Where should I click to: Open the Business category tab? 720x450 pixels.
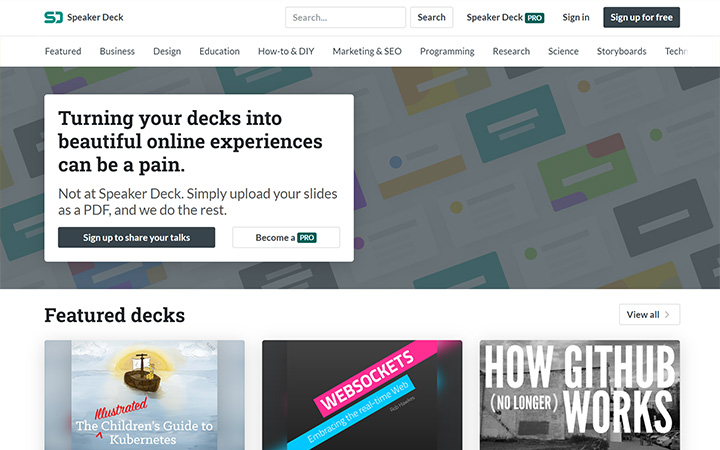click(117, 51)
